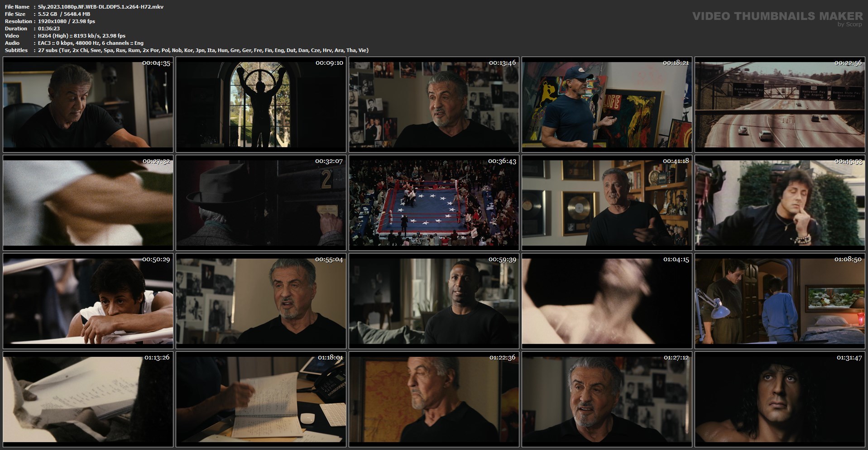Select the thumbnail at 01:27:12
Image resolution: width=868 pixels, height=450 pixels.
click(x=607, y=399)
